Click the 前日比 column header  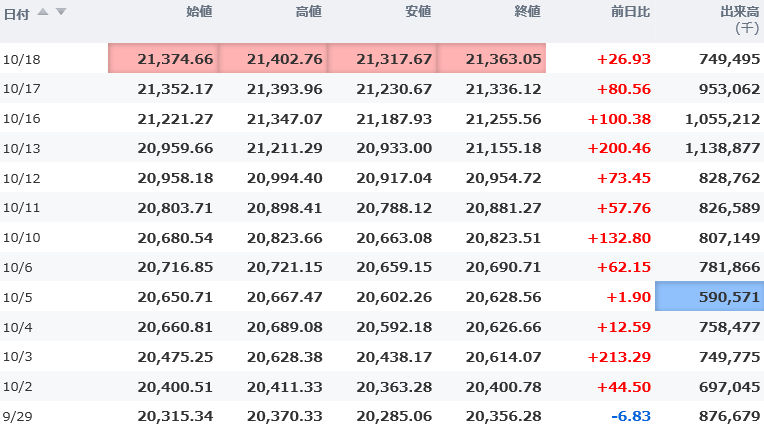tap(631, 12)
